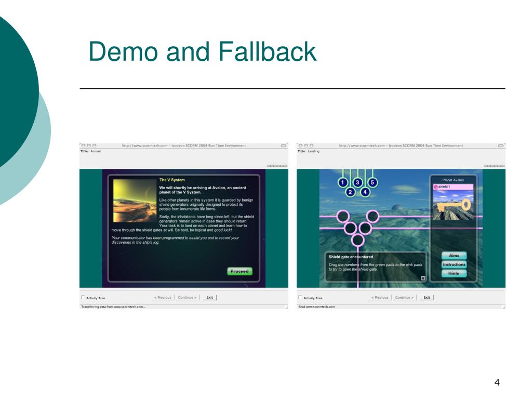Open the Aims button in Planet Avalon panel
Screen dimensions: 532x399
point(454,256)
